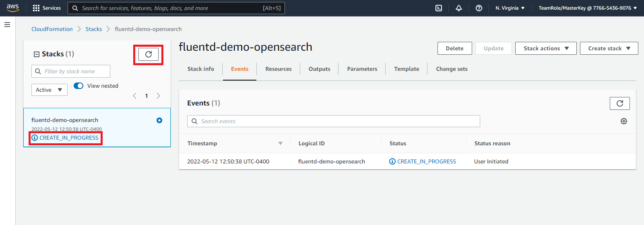
Task: Sort by Timestamp column arrow
Action: click(x=281, y=143)
